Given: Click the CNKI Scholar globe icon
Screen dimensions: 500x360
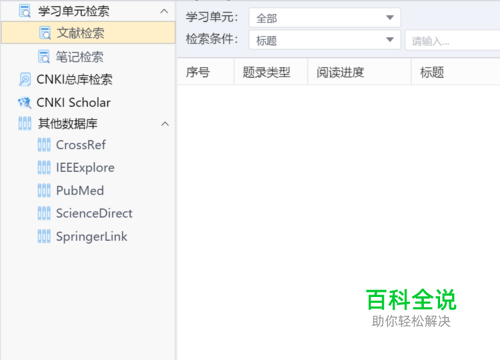Looking at the screenshot, I should (24, 102).
